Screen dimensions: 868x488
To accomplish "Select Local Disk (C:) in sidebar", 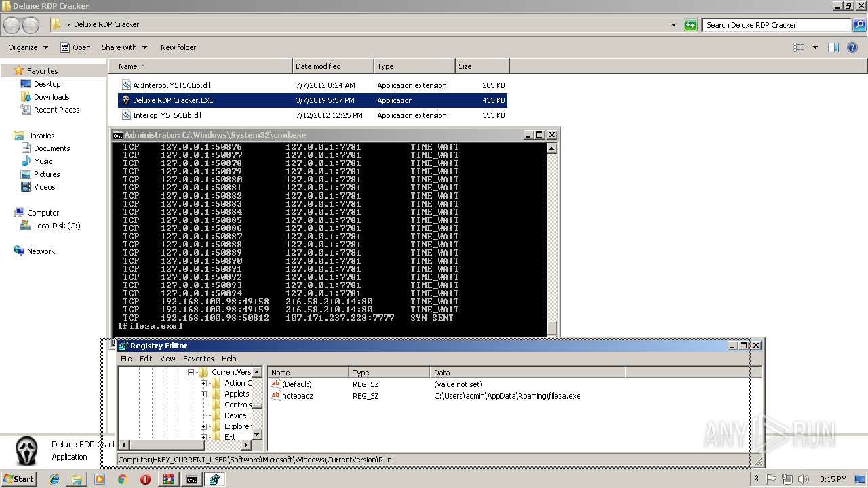I will coord(57,226).
